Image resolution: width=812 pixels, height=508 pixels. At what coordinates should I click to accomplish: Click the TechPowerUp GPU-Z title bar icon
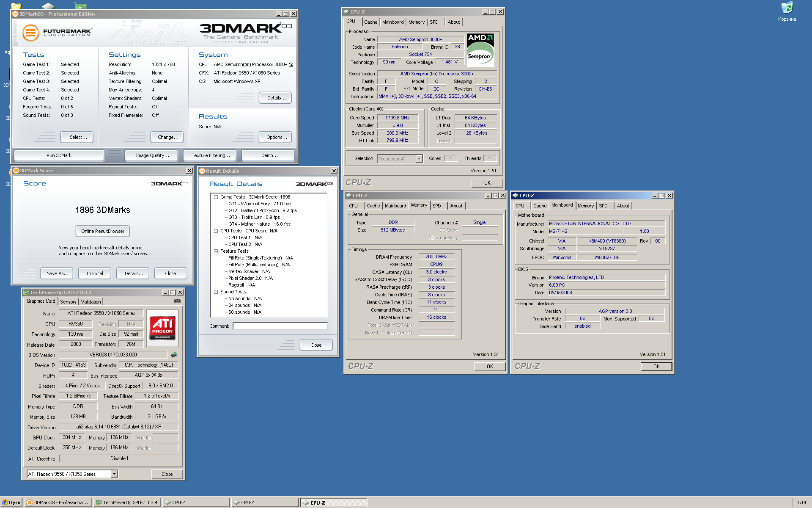[x=26, y=293]
